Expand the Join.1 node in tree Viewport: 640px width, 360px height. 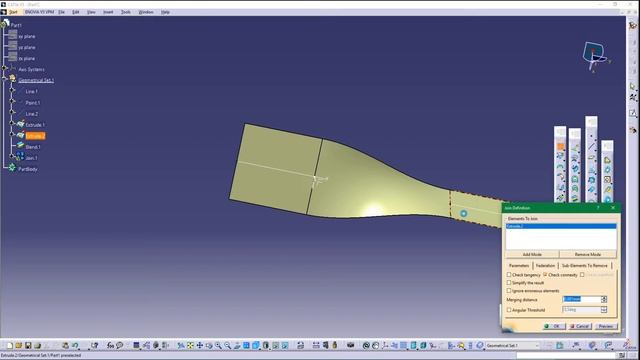(12, 156)
